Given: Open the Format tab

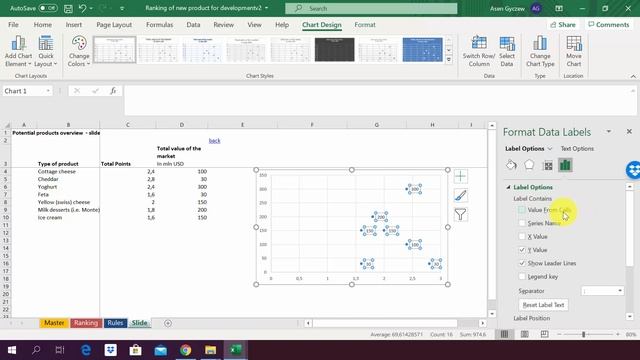Looking at the screenshot, I should point(365,24).
